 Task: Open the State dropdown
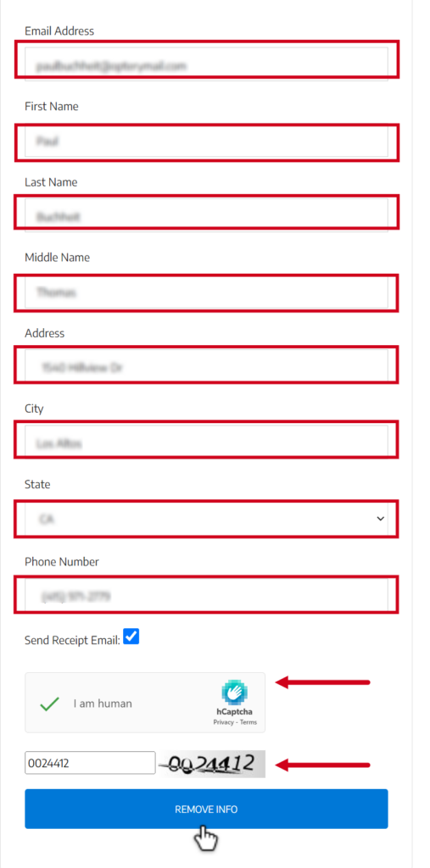tap(206, 519)
